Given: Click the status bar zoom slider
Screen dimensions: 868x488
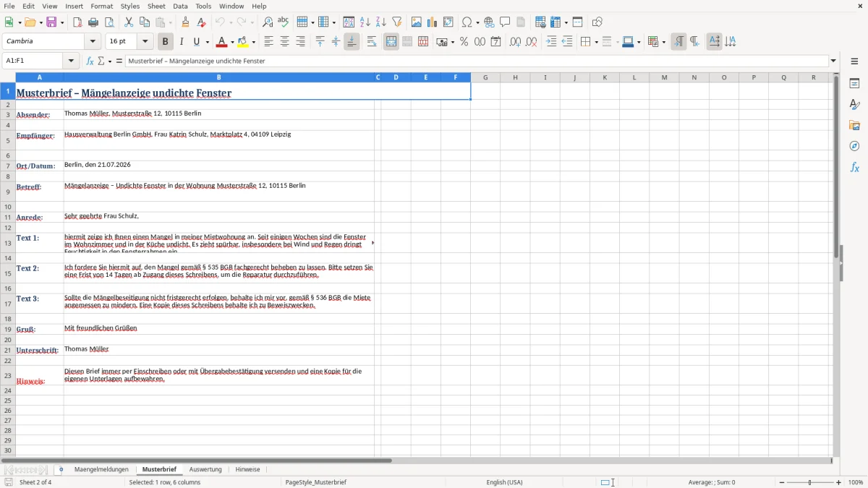Looking at the screenshot, I should click(x=810, y=482).
